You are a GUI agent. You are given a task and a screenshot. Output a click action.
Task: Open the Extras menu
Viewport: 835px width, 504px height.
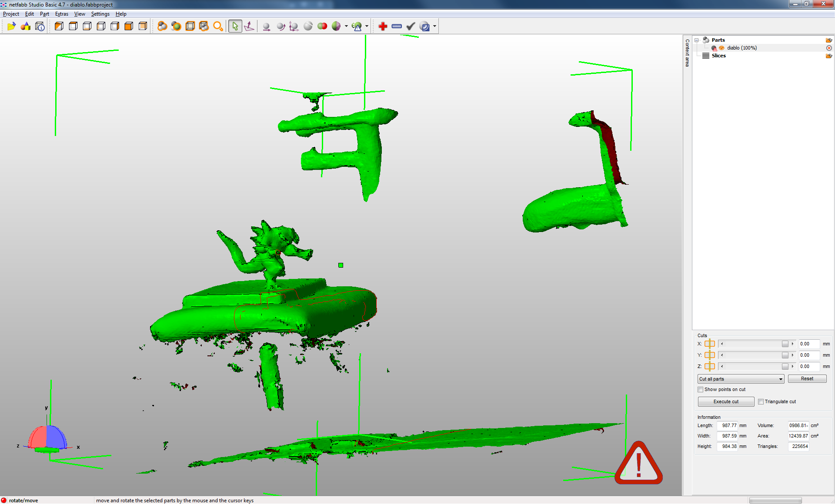click(x=62, y=14)
